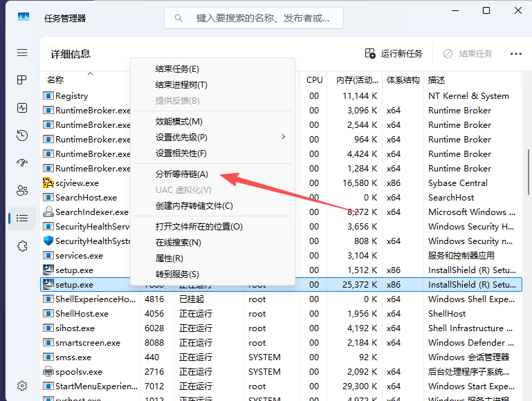Viewport: 532px width, 401px height.
Task: Click the SecurityHealthSystray shield icon
Action: click(x=48, y=241)
